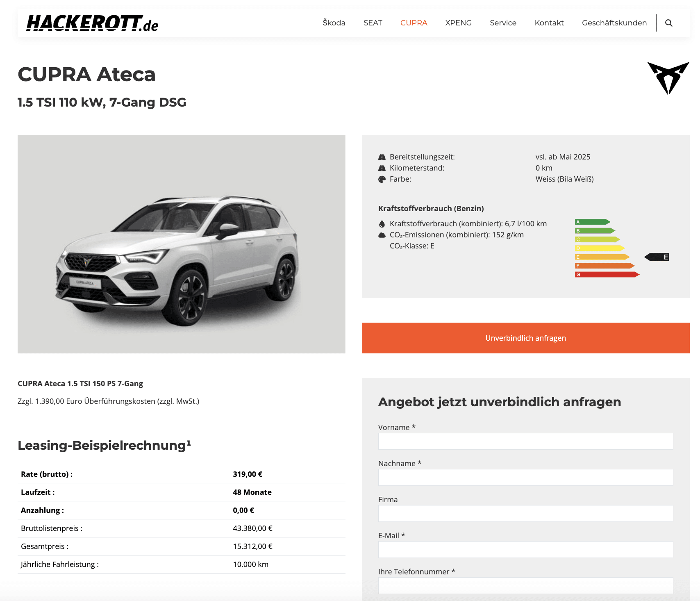Click the yellow-green C efficiency bar
The height and width of the screenshot is (601, 700).
point(598,239)
